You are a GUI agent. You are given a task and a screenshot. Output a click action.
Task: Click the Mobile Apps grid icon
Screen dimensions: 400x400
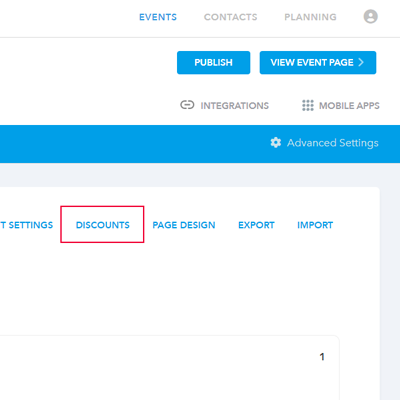click(308, 105)
